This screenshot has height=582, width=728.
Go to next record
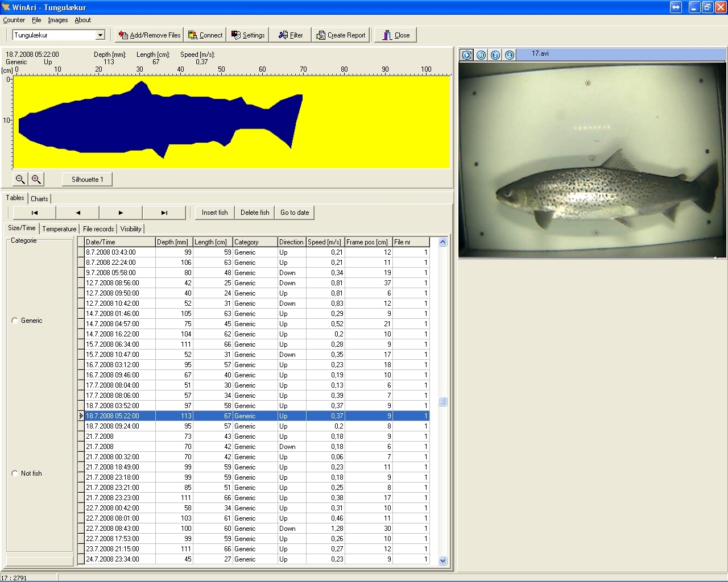121,213
